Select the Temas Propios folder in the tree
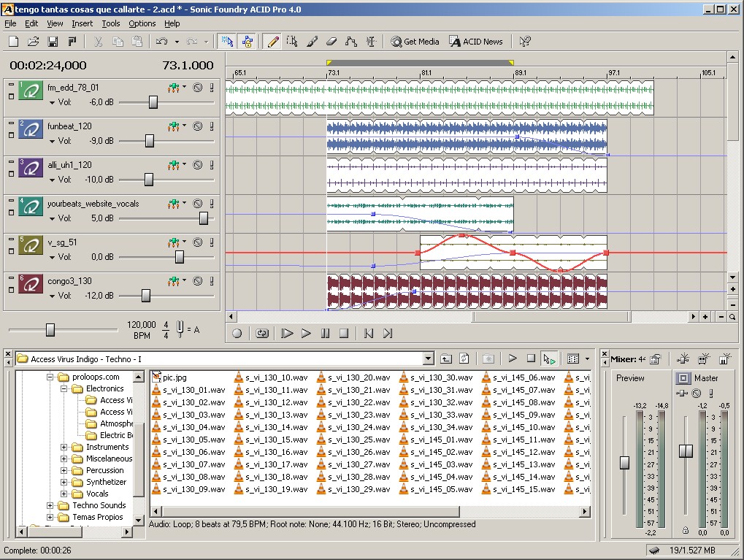This screenshot has height=560, width=744. 97,517
